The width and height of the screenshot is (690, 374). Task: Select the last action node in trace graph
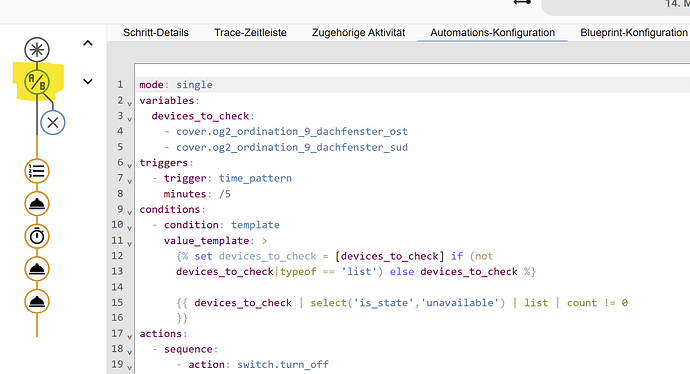[37, 301]
